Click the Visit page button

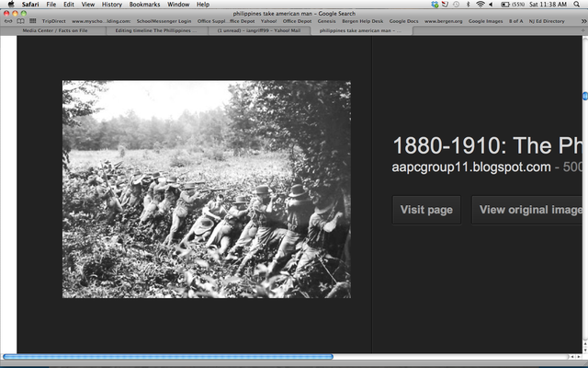coord(426,210)
